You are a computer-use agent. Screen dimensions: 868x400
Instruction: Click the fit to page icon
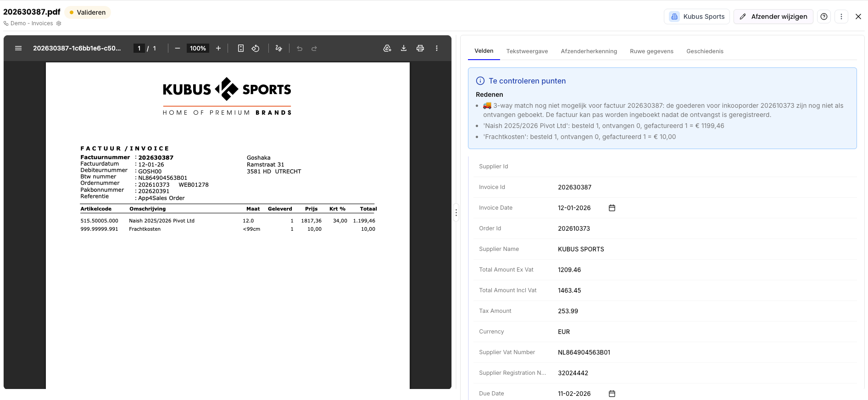(x=241, y=48)
